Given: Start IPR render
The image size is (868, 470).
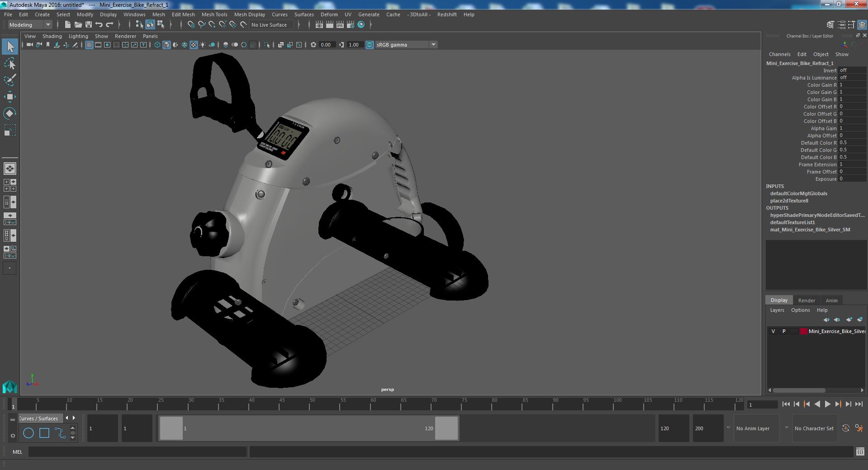Looking at the screenshot, I should click(340, 25).
